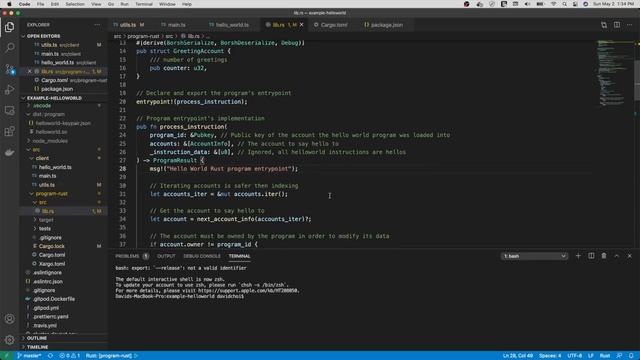Click the remote window indicator in status bar
This screenshot has height=360, width=640.
click(x=7, y=356)
